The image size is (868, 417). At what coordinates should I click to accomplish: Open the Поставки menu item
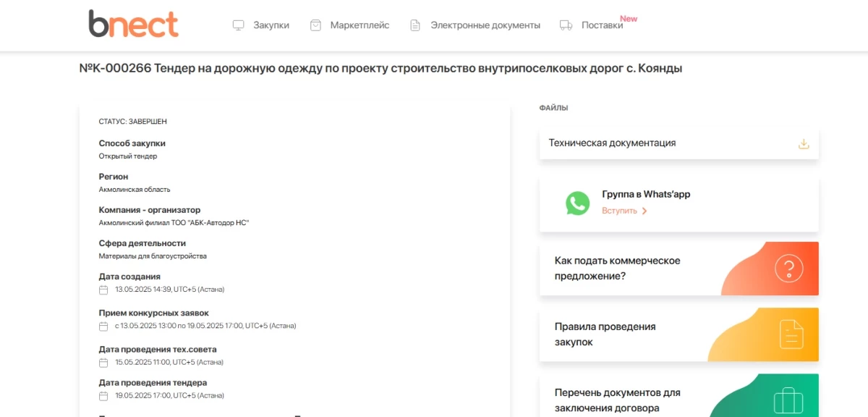tap(602, 25)
